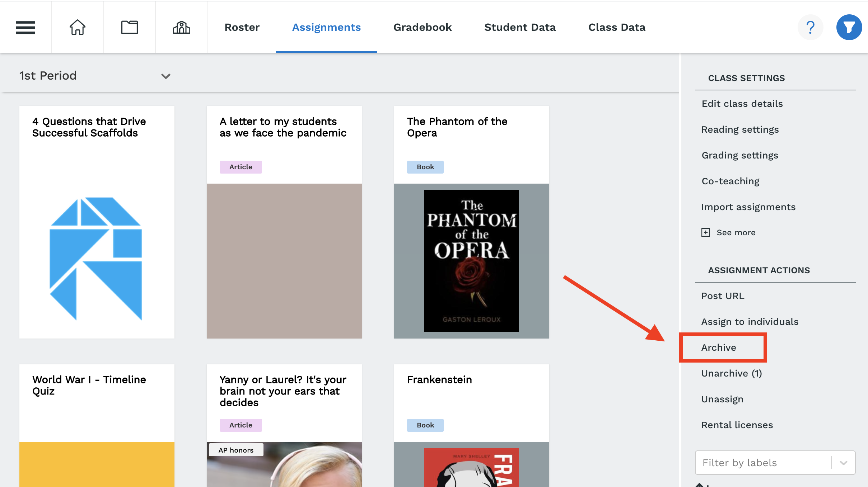Open Edit class details

tap(742, 104)
